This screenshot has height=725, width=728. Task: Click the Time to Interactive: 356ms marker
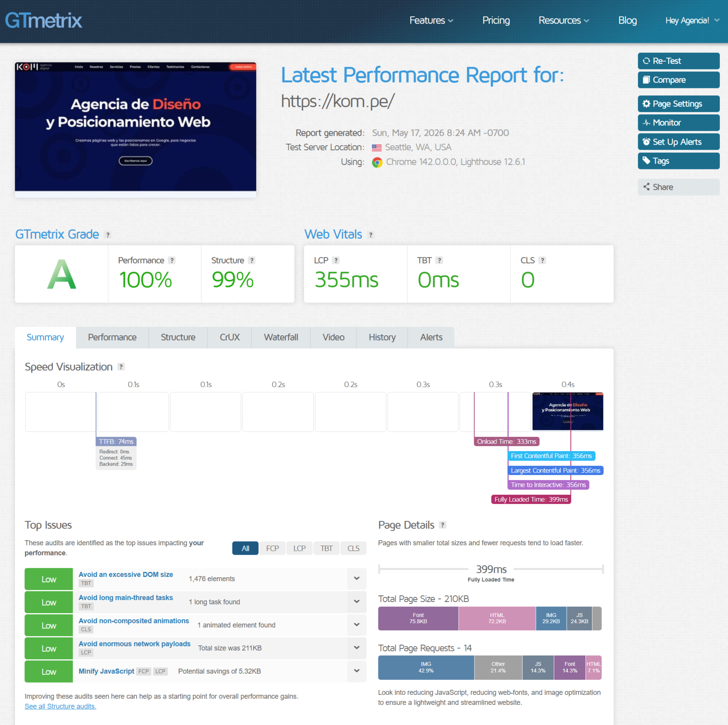tap(548, 485)
